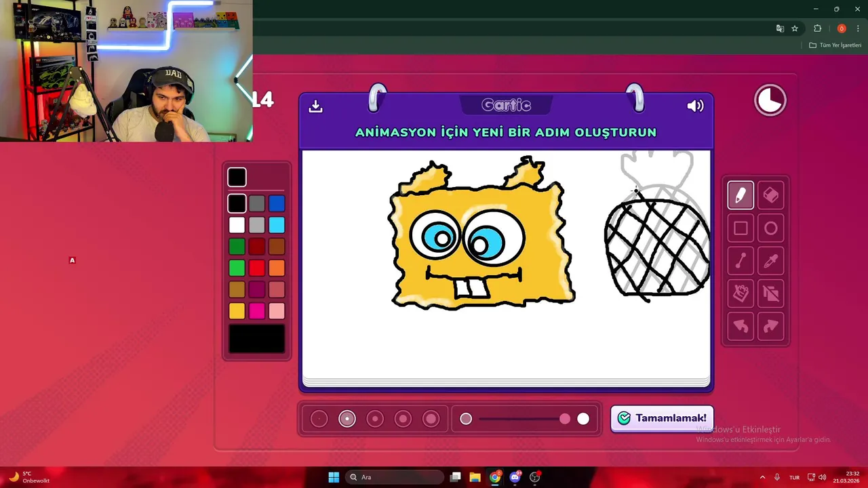The width and height of the screenshot is (868, 488).
Task: Mute game sound with the speaker icon
Action: tap(695, 106)
